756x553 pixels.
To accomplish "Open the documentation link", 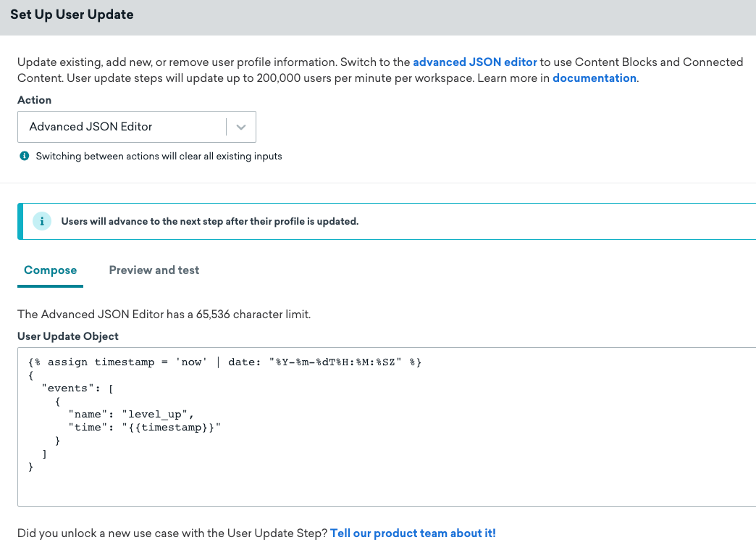I will click(x=594, y=78).
